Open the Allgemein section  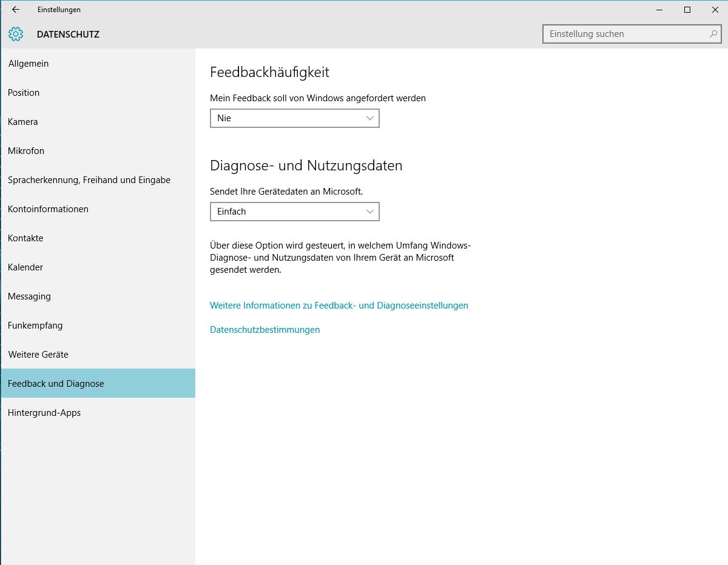(98, 64)
